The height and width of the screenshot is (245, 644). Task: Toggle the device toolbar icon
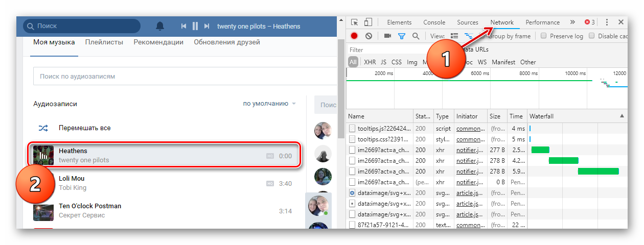368,22
